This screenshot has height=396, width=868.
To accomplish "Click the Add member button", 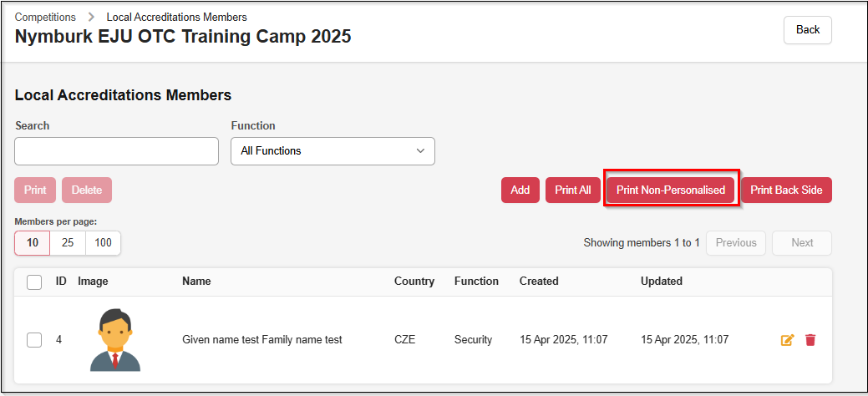I will [x=520, y=190].
